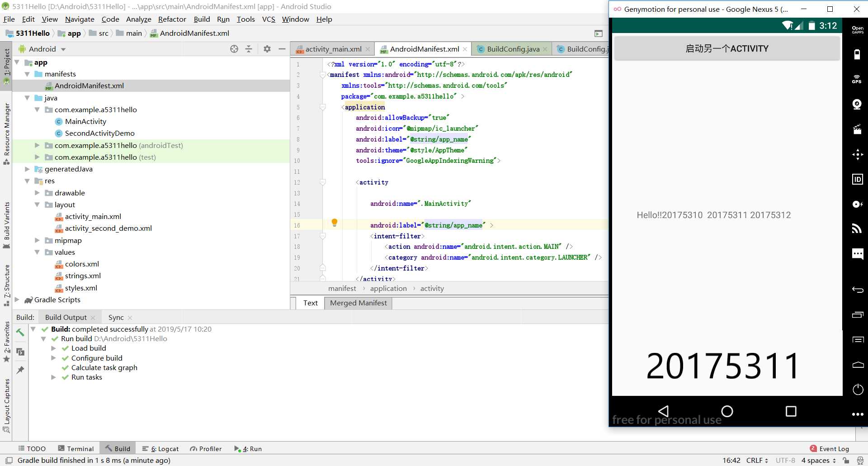This screenshot has height=466, width=868.
Task: Expand Load build step in Build output
Action: tap(53, 348)
